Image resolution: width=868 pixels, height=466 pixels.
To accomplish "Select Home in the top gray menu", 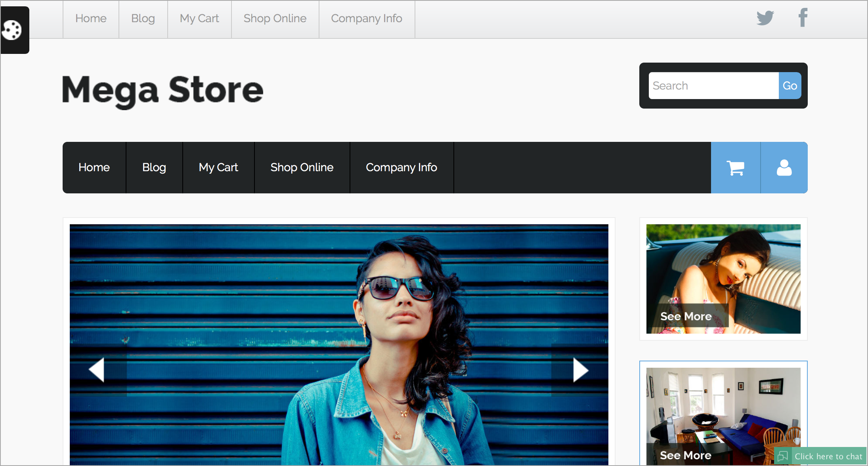I will tap(91, 19).
